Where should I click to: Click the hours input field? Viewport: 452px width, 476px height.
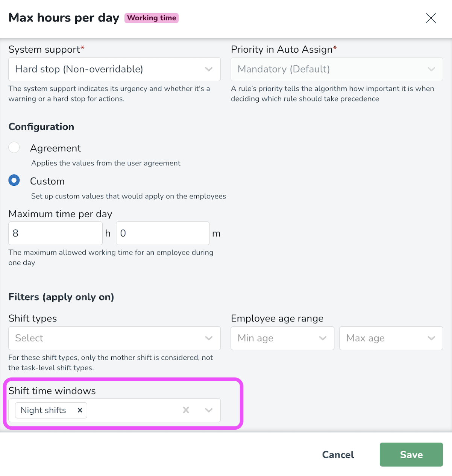(x=55, y=233)
